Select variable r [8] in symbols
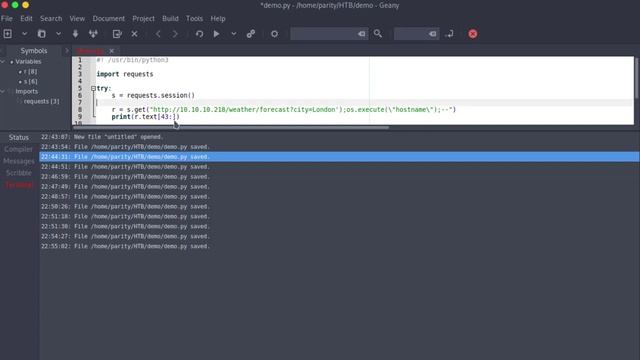The width and height of the screenshot is (640, 360). 30,71
